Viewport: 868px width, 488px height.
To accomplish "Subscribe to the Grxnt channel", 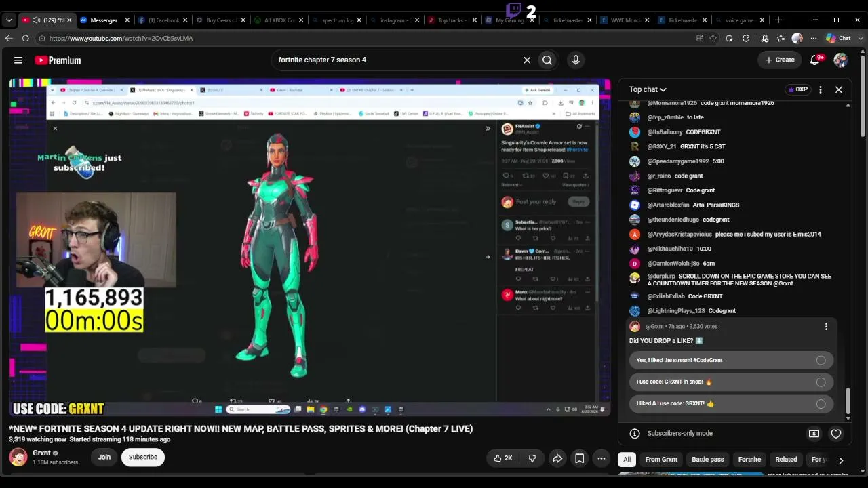I will [143, 457].
